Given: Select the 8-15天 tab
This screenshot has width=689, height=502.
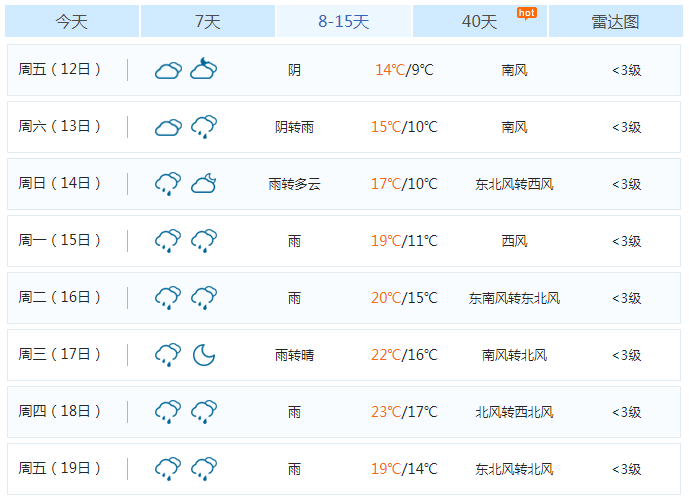Looking at the screenshot, I should click(344, 21).
